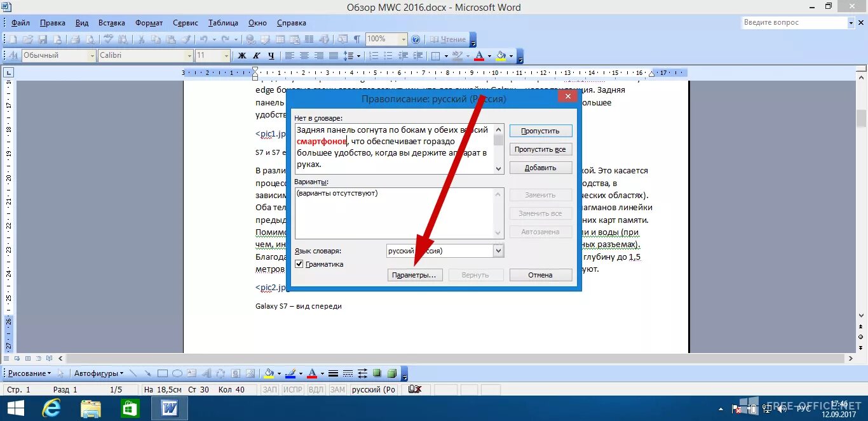This screenshot has height=421, width=868.
Task: Click the Insert table icon
Action: coord(280,39)
